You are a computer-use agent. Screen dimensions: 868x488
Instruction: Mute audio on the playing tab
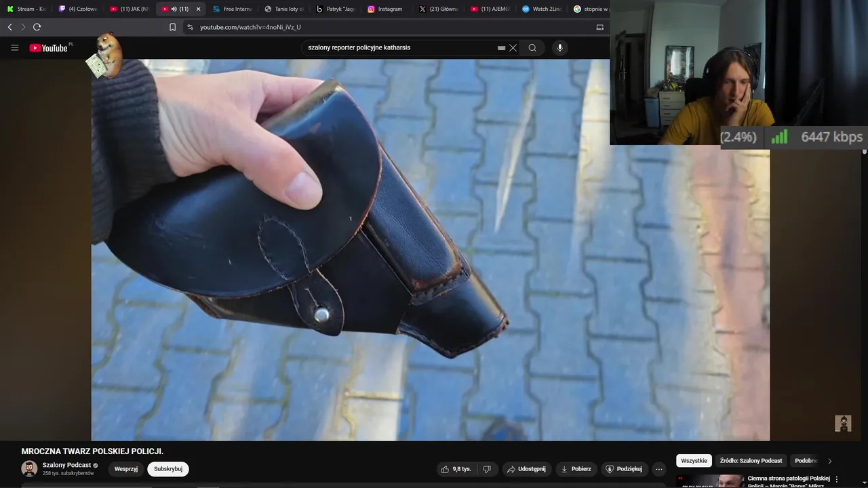pos(174,9)
